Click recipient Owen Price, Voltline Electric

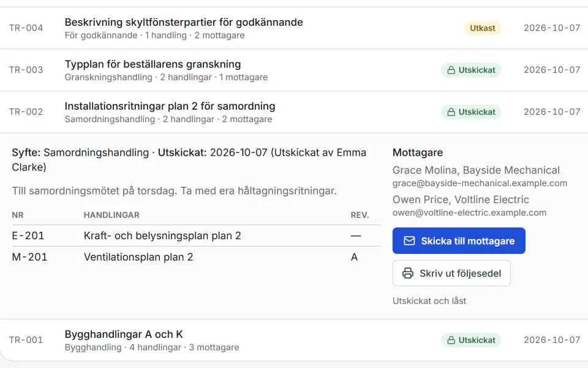point(461,199)
